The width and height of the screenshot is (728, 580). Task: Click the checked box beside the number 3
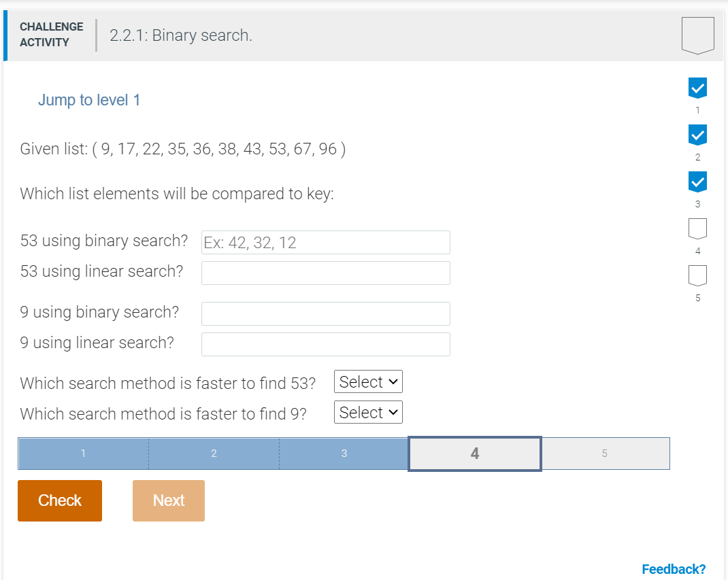(697, 182)
